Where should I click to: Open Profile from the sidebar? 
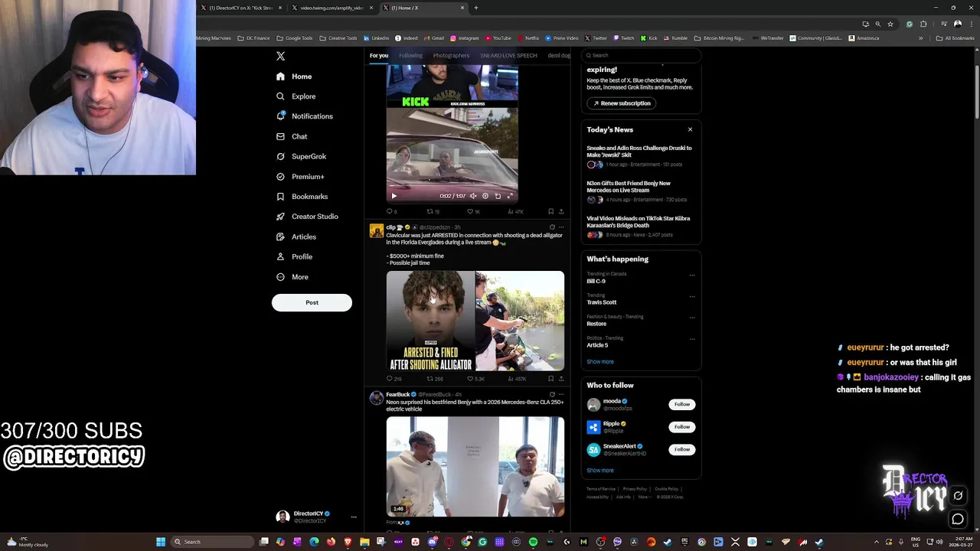[294, 256]
